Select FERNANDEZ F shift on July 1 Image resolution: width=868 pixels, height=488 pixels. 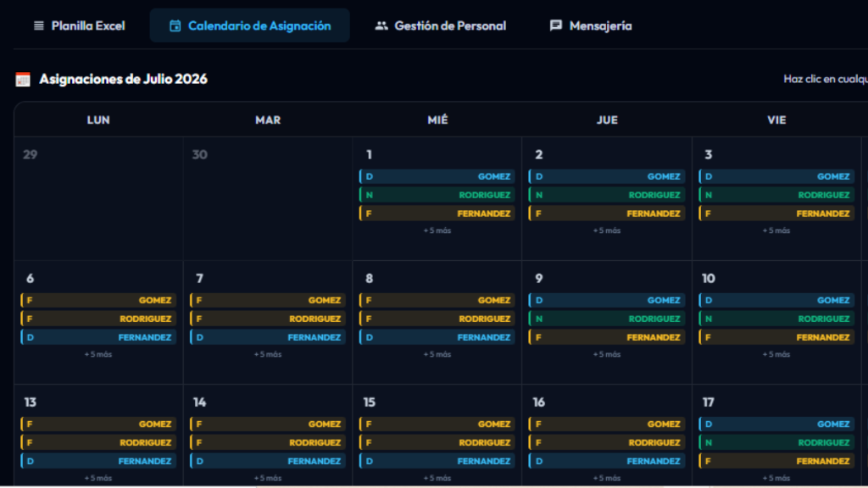point(437,213)
